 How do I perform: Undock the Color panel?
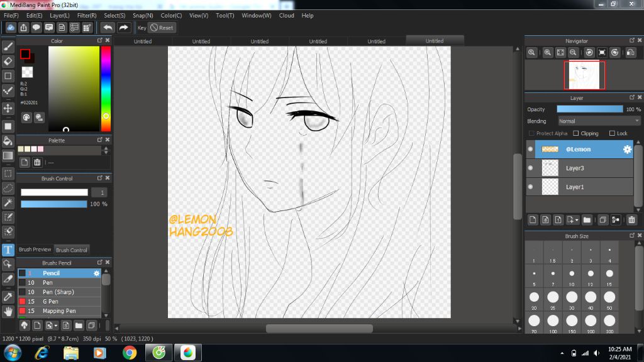click(x=99, y=40)
